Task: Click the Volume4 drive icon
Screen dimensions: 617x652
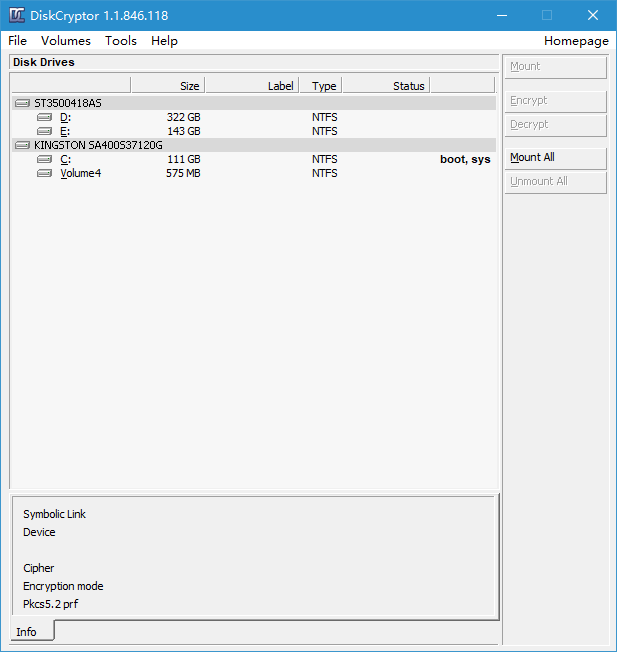Action: coord(44,173)
